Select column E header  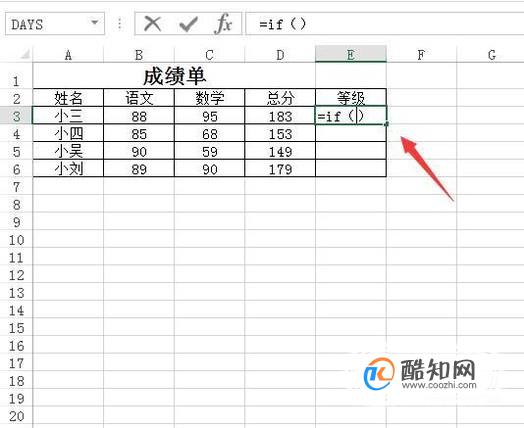point(351,54)
